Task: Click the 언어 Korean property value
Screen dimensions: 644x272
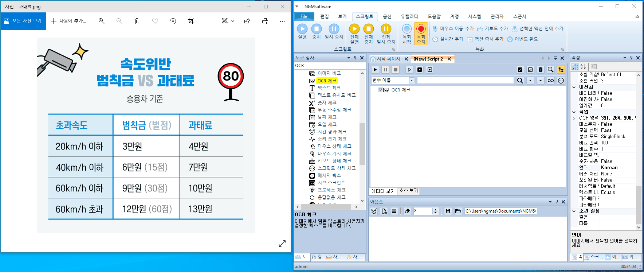Action: click(x=618, y=168)
